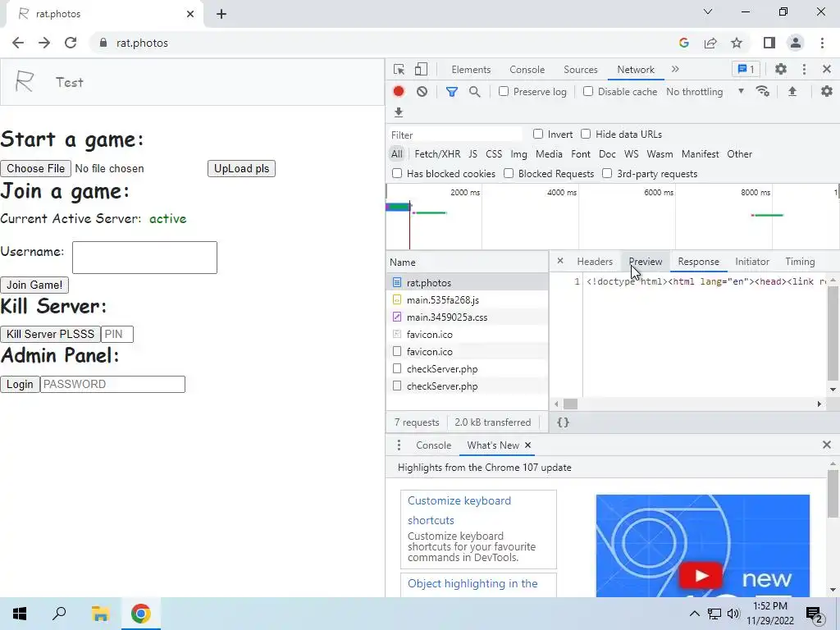Open DevTools settings gear

coord(781,69)
